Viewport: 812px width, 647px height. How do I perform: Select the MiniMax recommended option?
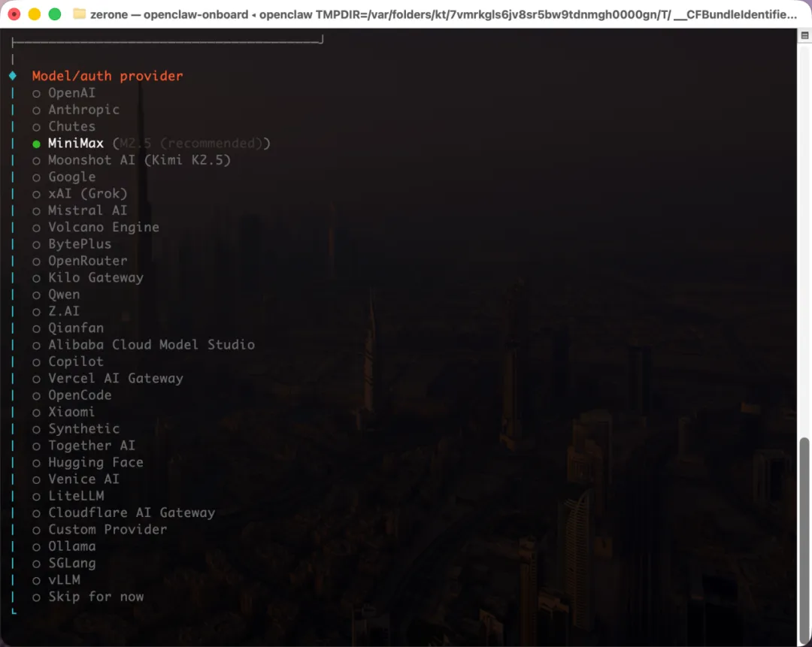(151, 144)
